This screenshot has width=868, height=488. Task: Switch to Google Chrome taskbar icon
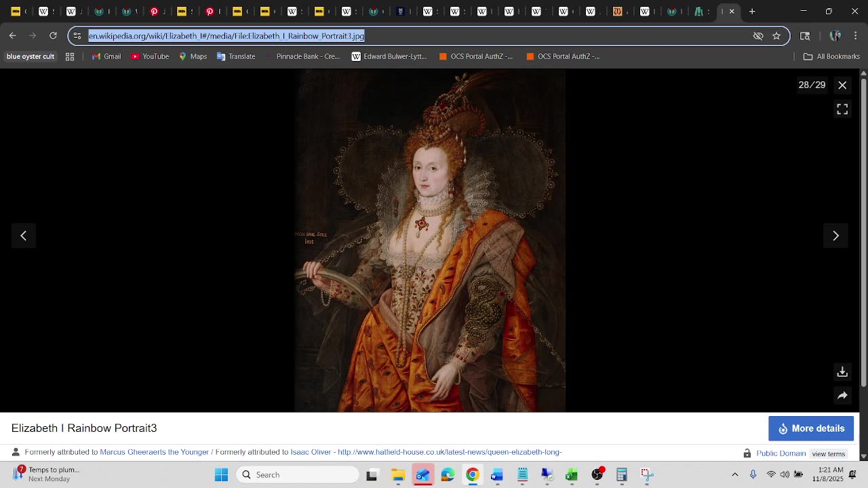(x=473, y=475)
